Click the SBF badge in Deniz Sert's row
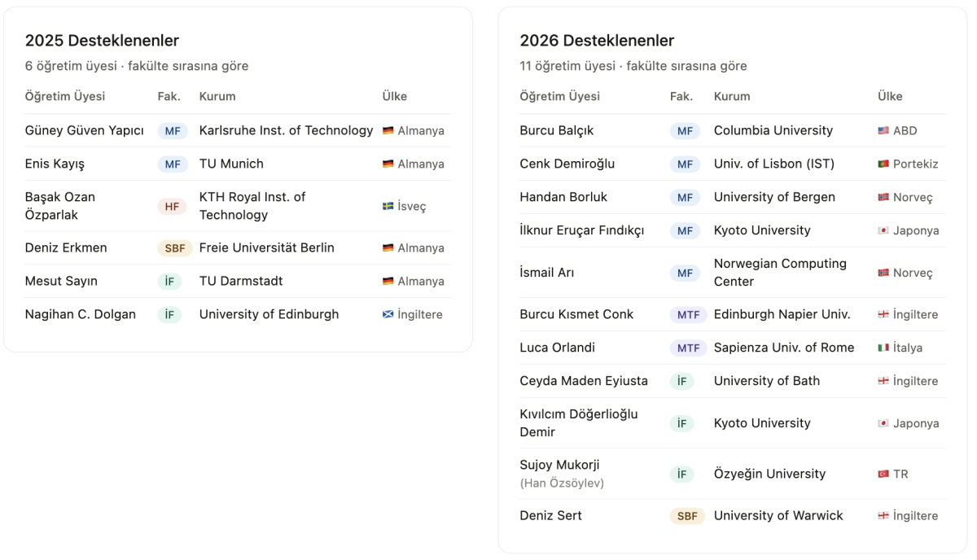The image size is (977, 560). tap(687, 516)
